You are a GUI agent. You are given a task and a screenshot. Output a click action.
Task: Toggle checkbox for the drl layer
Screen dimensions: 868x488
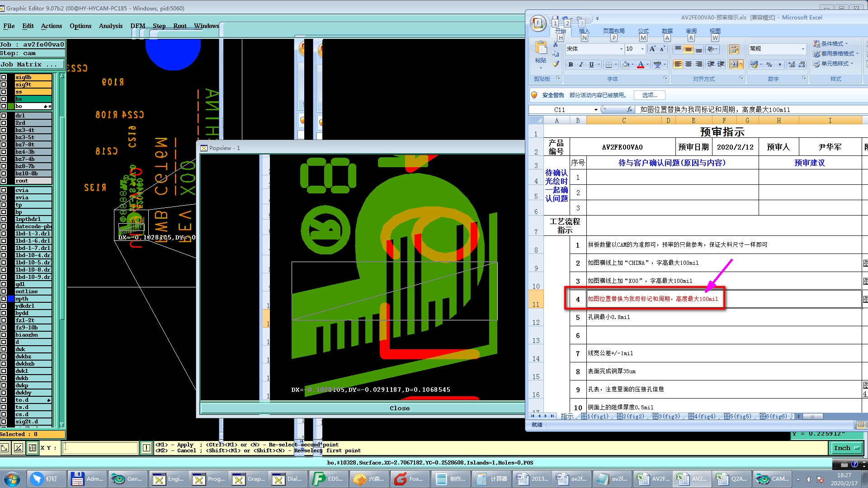click(4, 116)
